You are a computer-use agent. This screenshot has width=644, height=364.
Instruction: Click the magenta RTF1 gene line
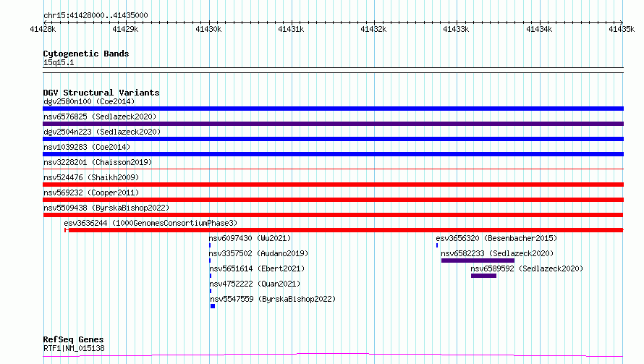point(333,355)
